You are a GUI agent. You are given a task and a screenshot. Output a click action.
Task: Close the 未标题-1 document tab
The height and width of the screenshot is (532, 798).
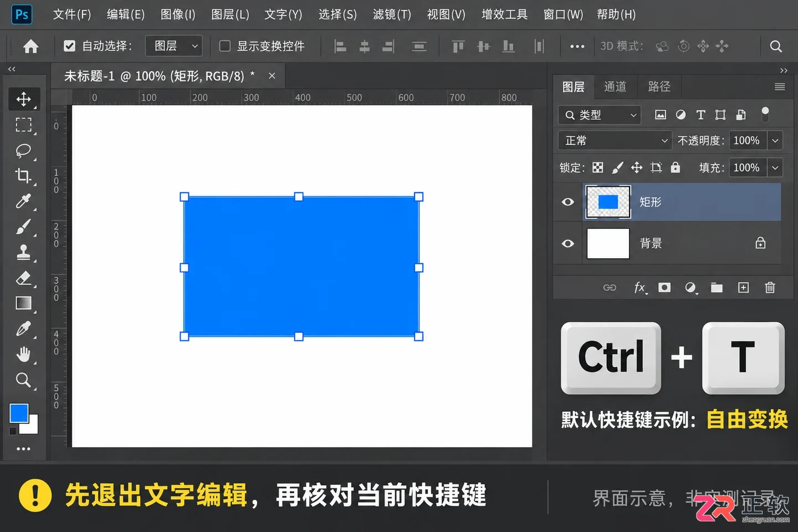(x=272, y=76)
